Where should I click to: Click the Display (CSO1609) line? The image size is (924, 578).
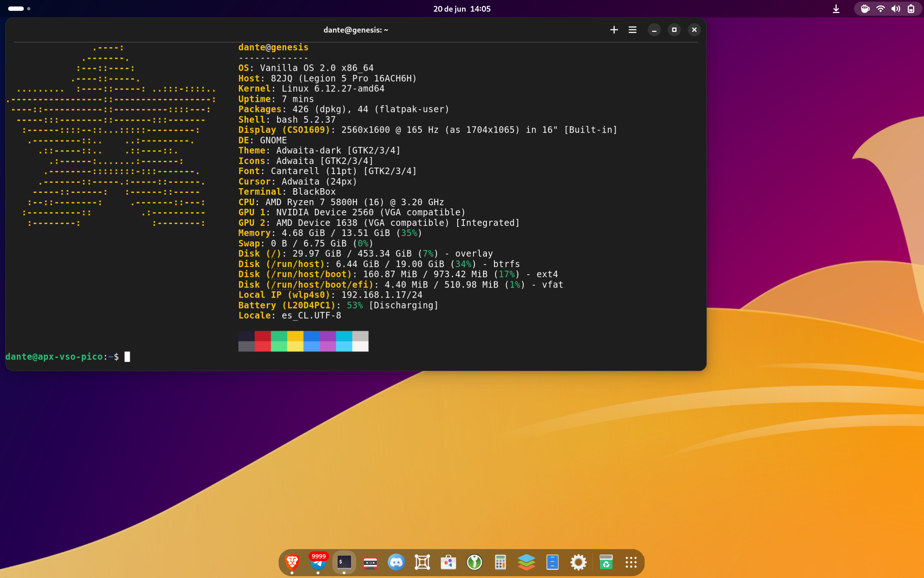tap(428, 130)
